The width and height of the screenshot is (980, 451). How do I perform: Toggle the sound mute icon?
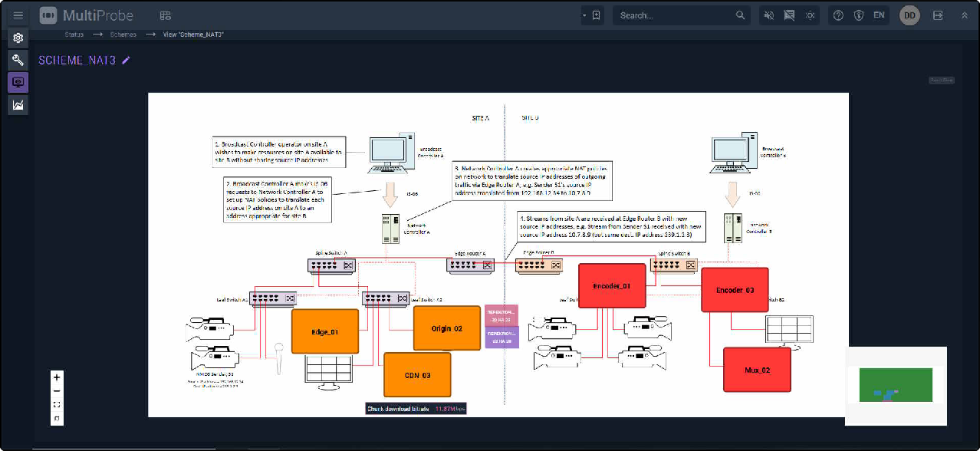769,15
